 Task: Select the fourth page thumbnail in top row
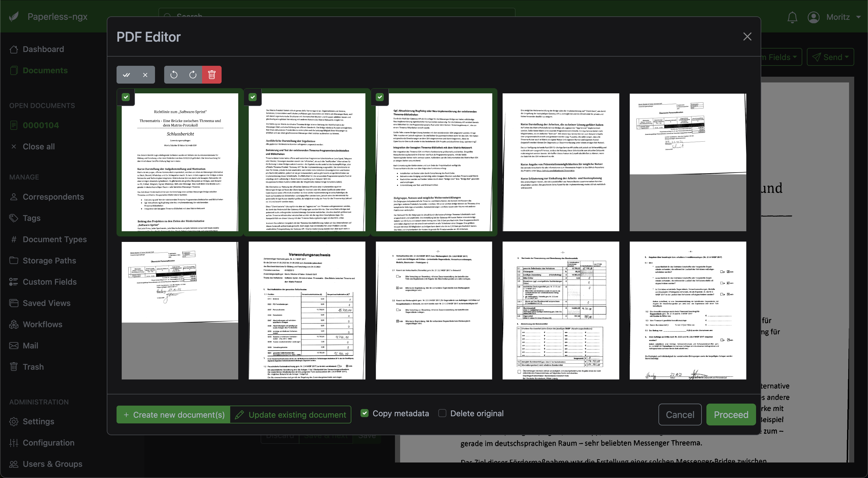(561, 162)
